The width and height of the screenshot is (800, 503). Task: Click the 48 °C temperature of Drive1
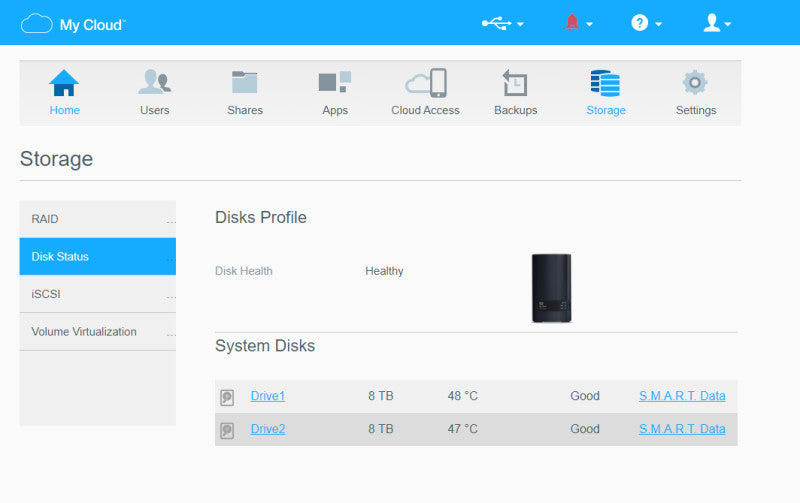coord(463,396)
